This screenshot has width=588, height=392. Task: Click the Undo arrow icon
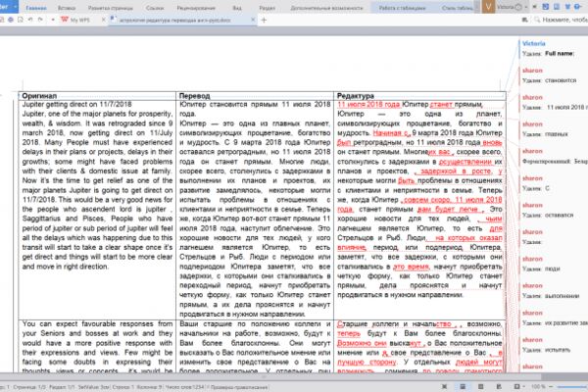pyautogui.click(x=30, y=20)
